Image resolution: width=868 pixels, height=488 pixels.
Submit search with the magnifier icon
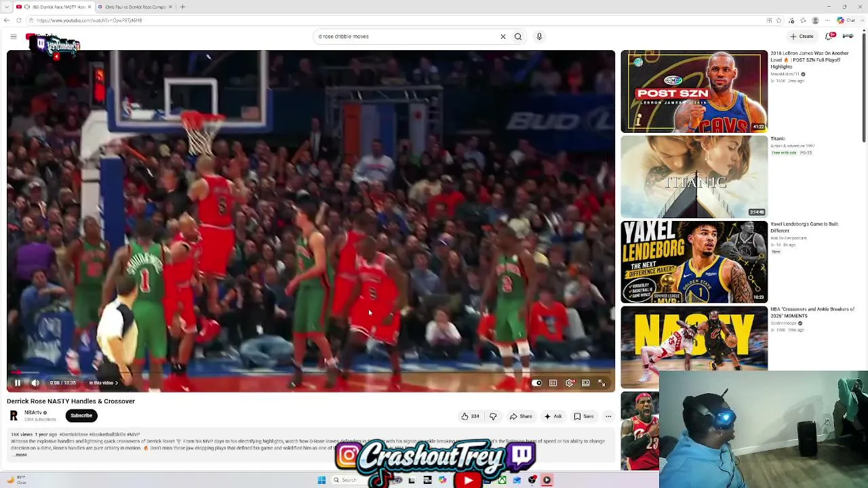point(518,37)
